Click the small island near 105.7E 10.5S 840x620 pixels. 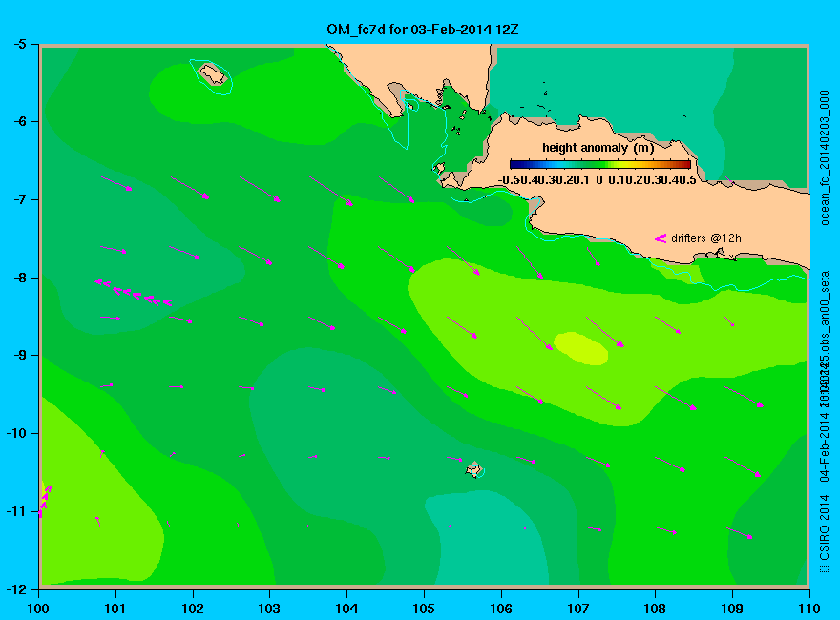point(474,469)
